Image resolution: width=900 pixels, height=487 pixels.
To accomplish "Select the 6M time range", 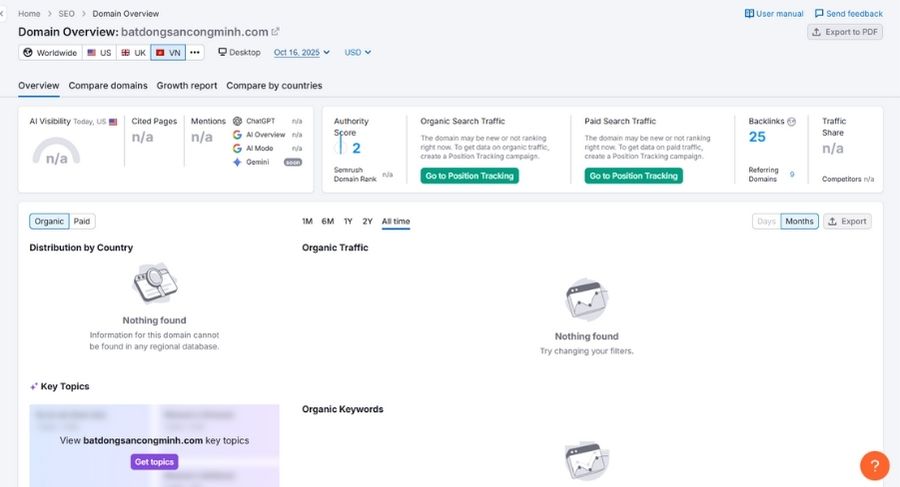I will click(x=328, y=221).
